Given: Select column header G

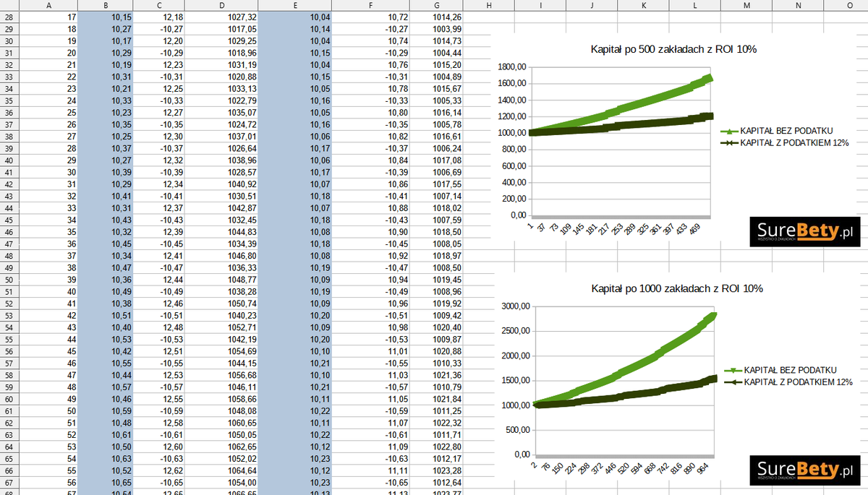Looking at the screenshot, I should click(436, 5).
